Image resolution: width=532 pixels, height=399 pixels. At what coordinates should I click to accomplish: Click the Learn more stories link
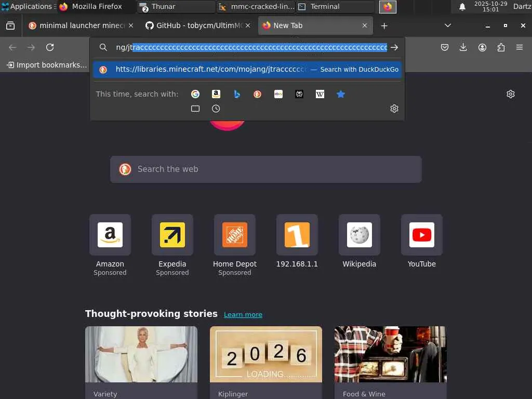[243, 314]
